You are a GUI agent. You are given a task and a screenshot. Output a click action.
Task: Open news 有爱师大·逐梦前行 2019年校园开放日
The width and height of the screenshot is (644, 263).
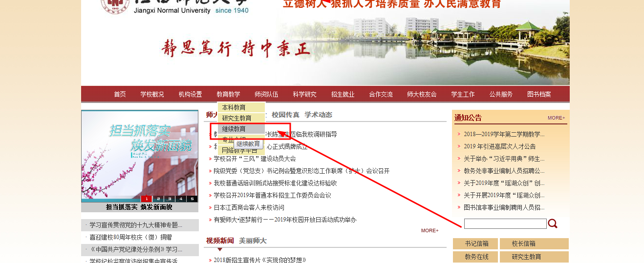pos(285,220)
